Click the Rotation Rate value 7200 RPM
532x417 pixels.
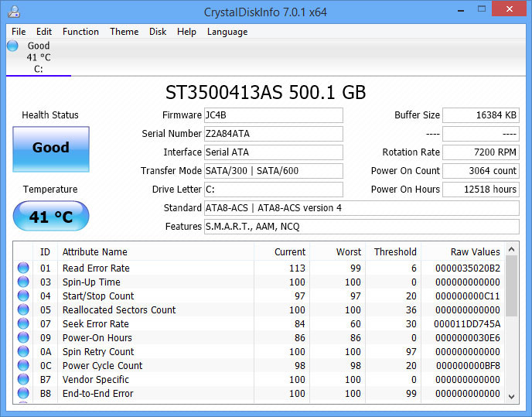click(x=481, y=152)
